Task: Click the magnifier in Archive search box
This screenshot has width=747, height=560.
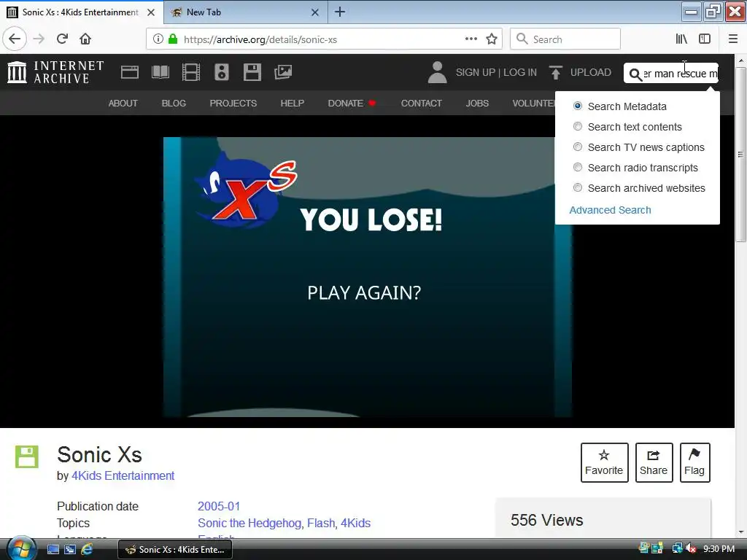Action: pos(635,74)
